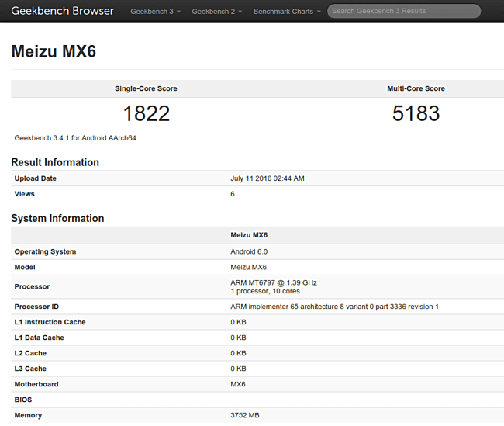Click the L1 Instruction Cache row label

tap(50, 322)
